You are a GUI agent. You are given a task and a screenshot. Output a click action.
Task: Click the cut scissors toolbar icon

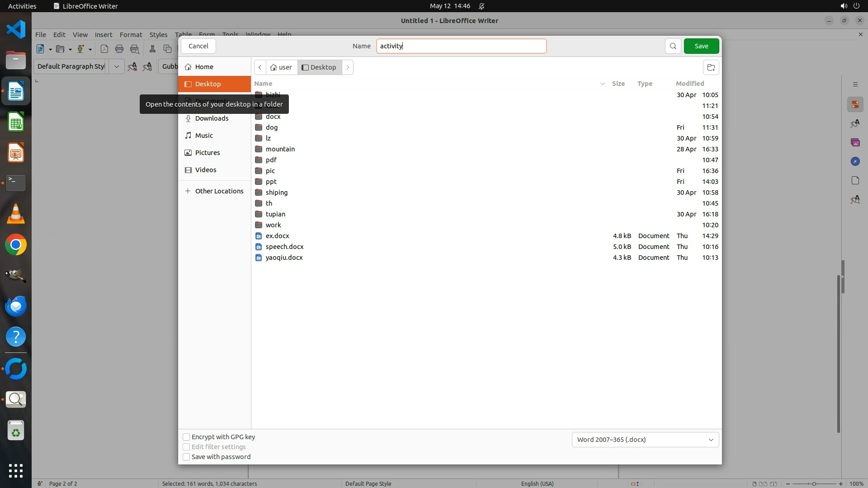[152, 49]
